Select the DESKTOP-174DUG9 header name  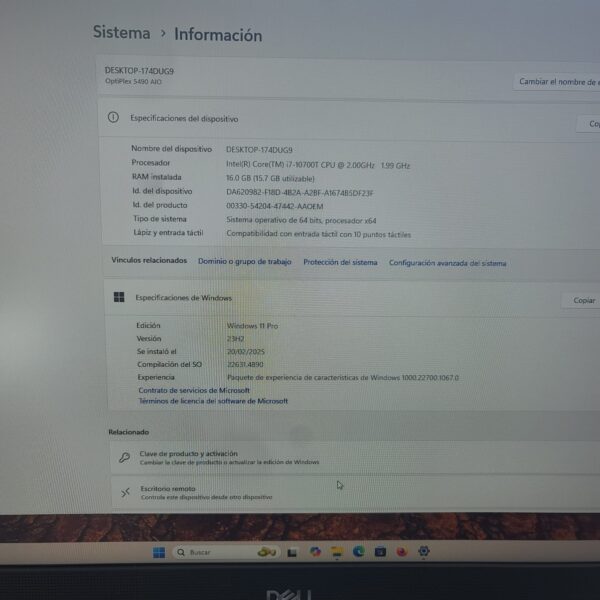pos(139,71)
